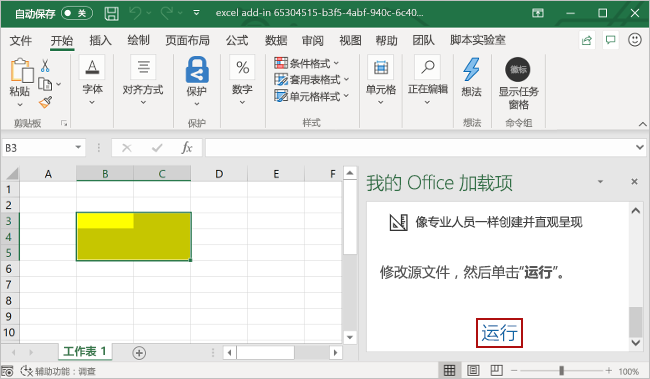The height and width of the screenshot is (379, 650).
Task: Click the 粘贴 clipboard icon
Action: 22,70
